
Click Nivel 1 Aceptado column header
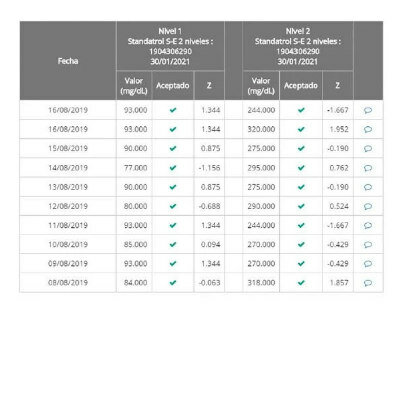173,86
